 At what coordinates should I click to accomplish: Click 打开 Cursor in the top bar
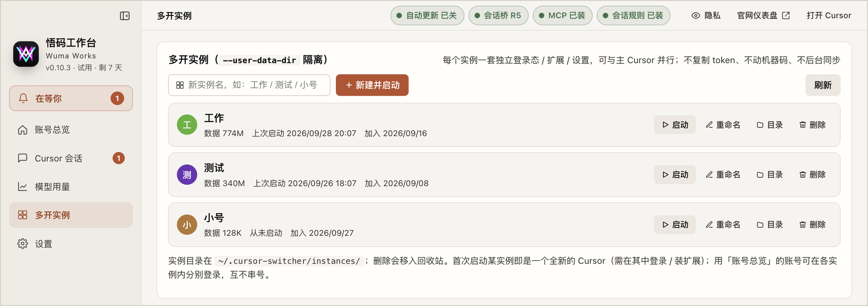pyautogui.click(x=829, y=15)
